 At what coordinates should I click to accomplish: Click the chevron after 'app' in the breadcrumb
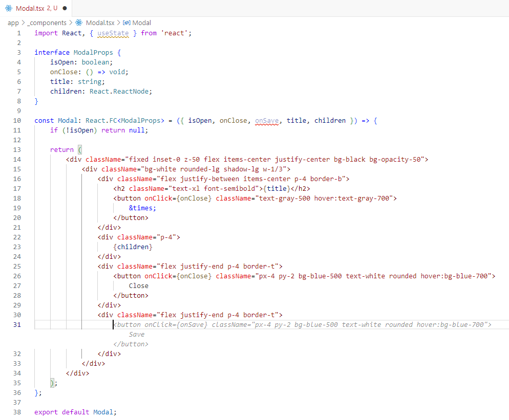[23, 23]
